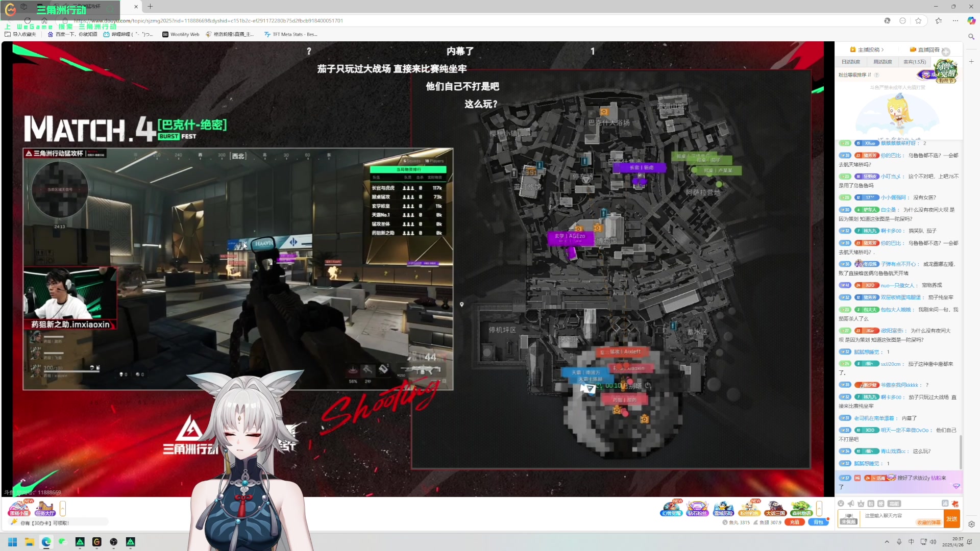Click the browser home button
Viewport: 980px width, 551px height.
44,21
